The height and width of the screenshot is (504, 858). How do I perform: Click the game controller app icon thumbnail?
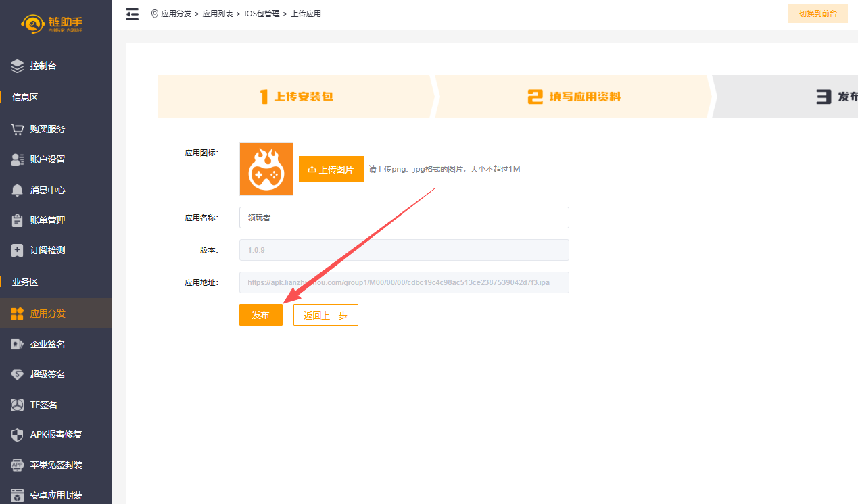[x=266, y=169]
